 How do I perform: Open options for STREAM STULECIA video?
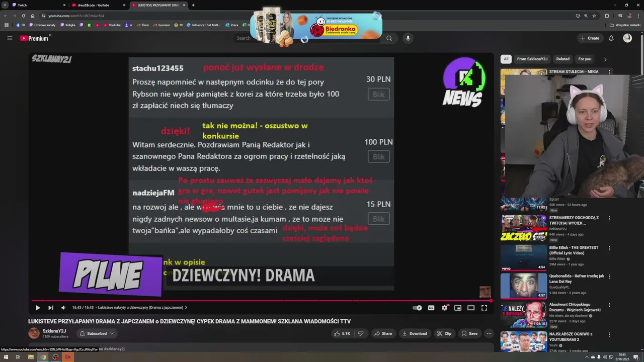coord(609,72)
